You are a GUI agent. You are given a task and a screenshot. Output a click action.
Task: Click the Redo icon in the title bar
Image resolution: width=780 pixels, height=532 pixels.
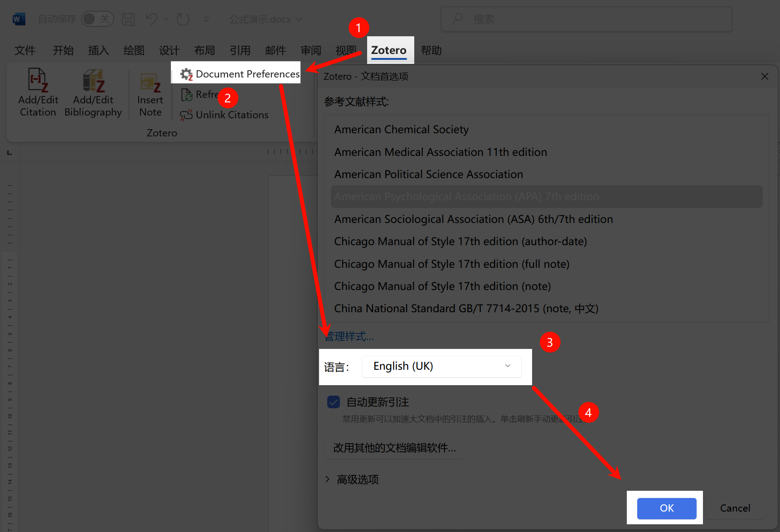(x=183, y=19)
